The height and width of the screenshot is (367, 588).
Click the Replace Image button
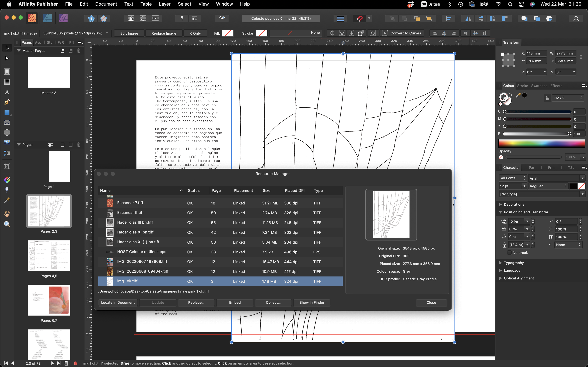(x=163, y=33)
